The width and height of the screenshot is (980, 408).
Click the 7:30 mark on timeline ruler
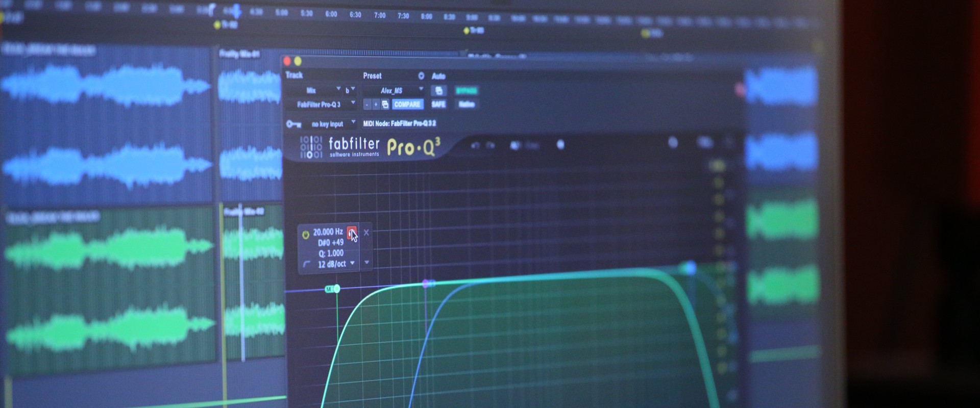click(x=403, y=16)
